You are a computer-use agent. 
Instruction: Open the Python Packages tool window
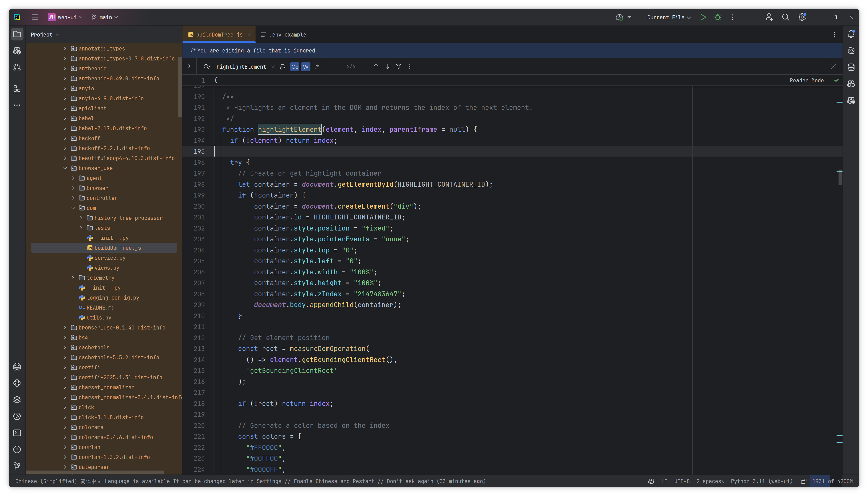tap(17, 400)
